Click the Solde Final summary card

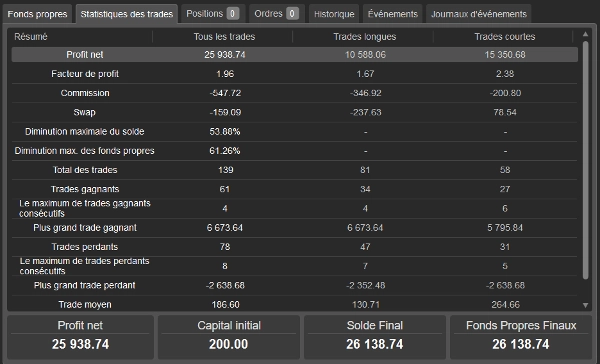pos(375,337)
